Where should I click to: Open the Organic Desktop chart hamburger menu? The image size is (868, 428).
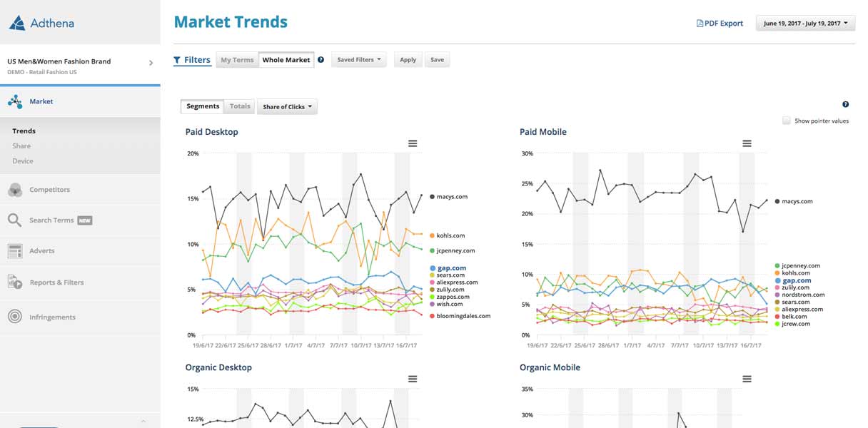pyautogui.click(x=413, y=379)
